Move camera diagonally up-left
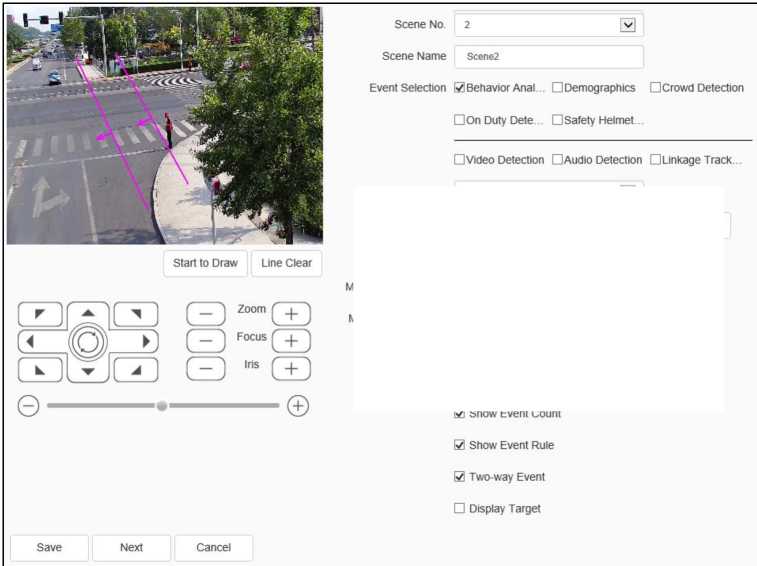This screenshot has height=566, width=757. pyautogui.click(x=40, y=314)
